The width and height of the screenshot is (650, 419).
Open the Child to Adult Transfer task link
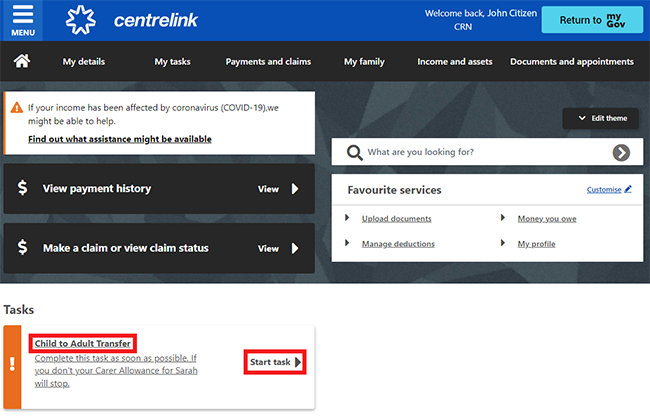click(82, 344)
